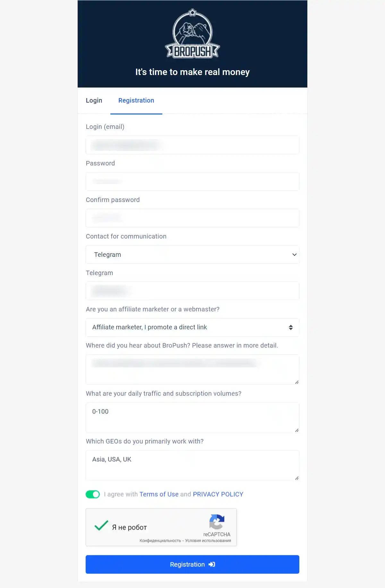
Task: Click the up-down arrows on the affiliate marketer select
Action: 291,327
